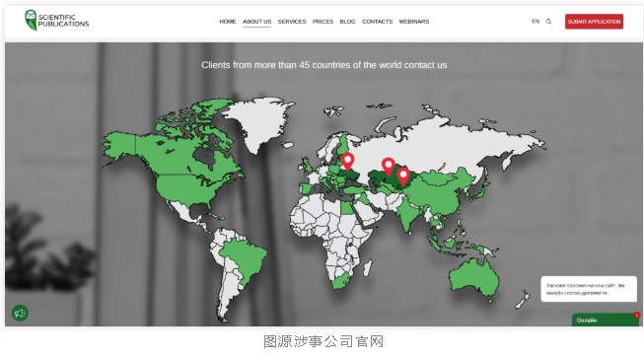Click the red chat notification badge
This screenshot has width=644, height=360.
pos(636,316)
